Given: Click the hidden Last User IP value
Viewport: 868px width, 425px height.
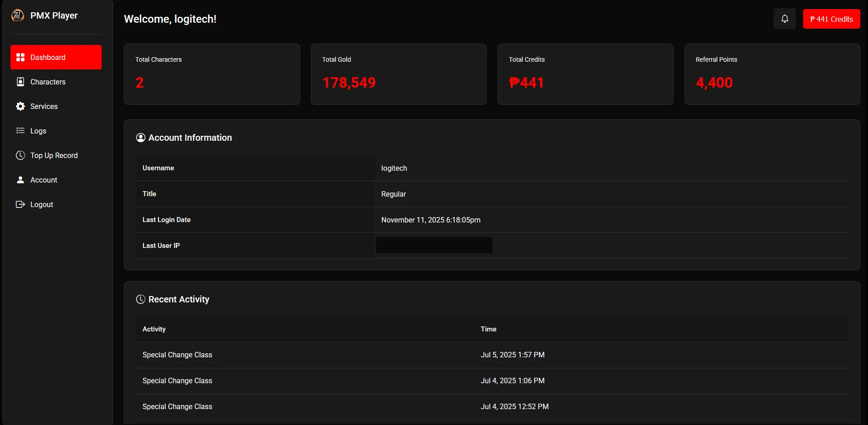Looking at the screenshot, I should point(434,245).
